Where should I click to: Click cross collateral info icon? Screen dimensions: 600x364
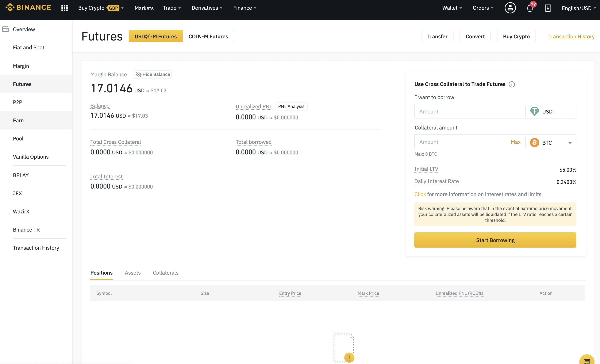tap(512, 84)
